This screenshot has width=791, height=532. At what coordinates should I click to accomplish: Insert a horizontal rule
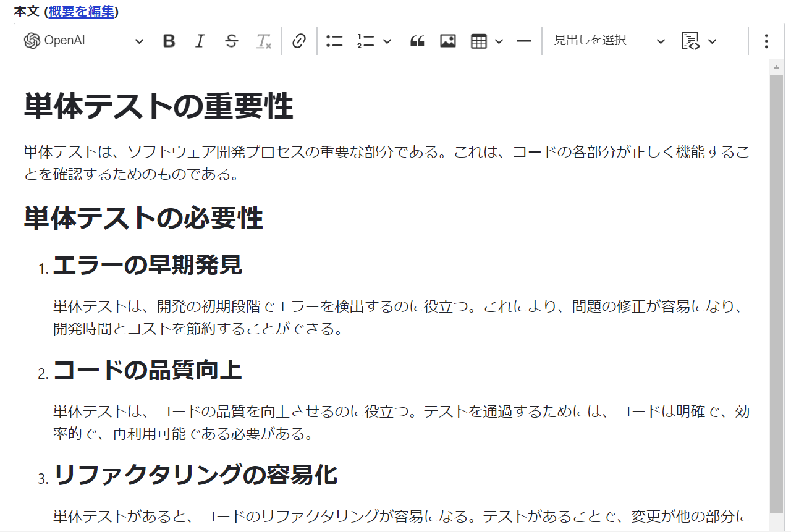pyautogui.click(x=523, y=41)
